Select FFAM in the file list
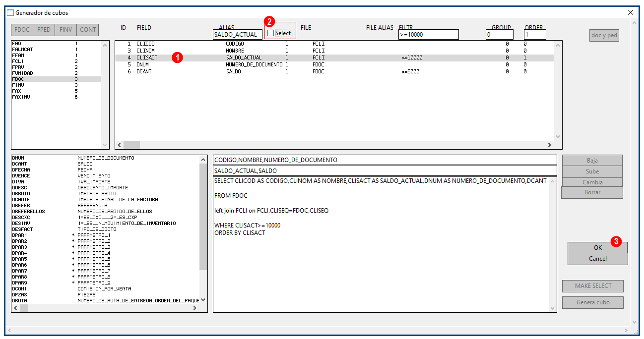 (56, 56)
